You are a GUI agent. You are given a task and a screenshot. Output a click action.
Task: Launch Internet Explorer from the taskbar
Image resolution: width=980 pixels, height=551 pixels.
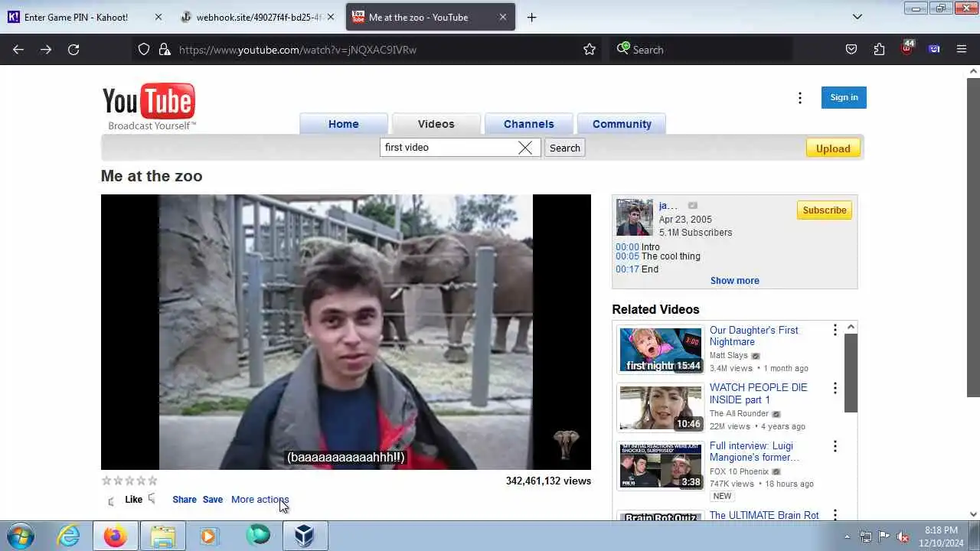[x=69, y=536]
